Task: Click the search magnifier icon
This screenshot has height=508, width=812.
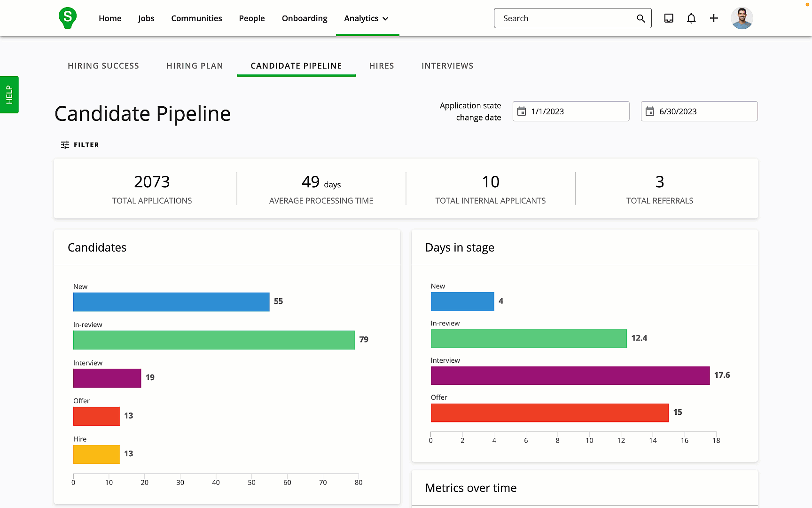Action: click(640, 18)
